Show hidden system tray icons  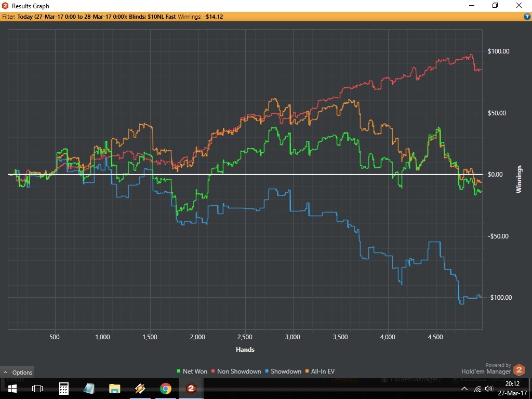coord(464,389)
